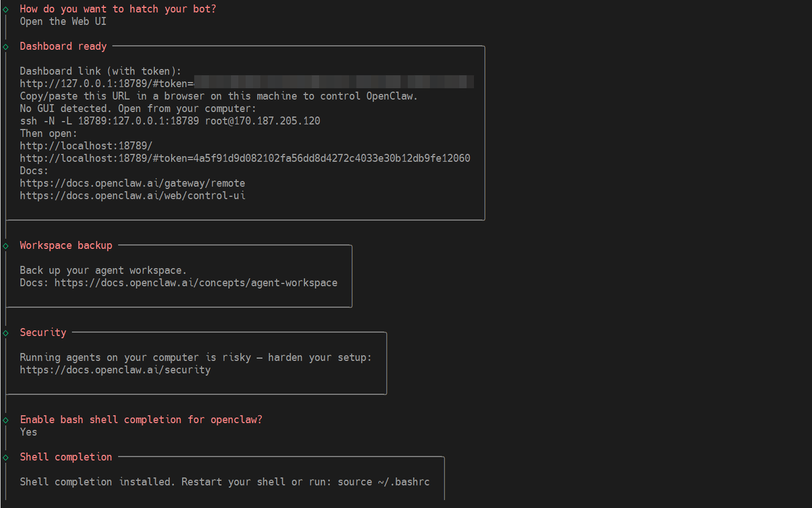Click the "source ~/.bashrc" command text
Image resolution: width=812 pixels, height=508 pixels.
tap(383, 481)
